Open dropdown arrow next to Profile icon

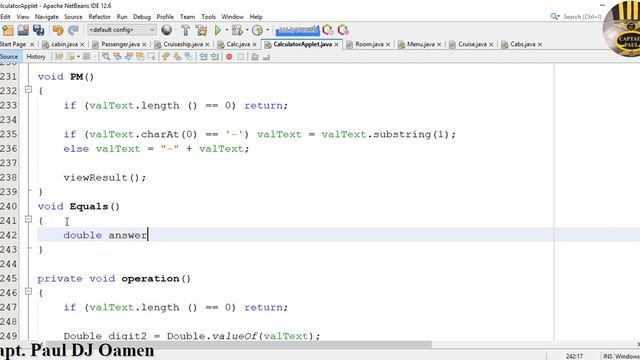pyautogui.click(x=267, y=30)
